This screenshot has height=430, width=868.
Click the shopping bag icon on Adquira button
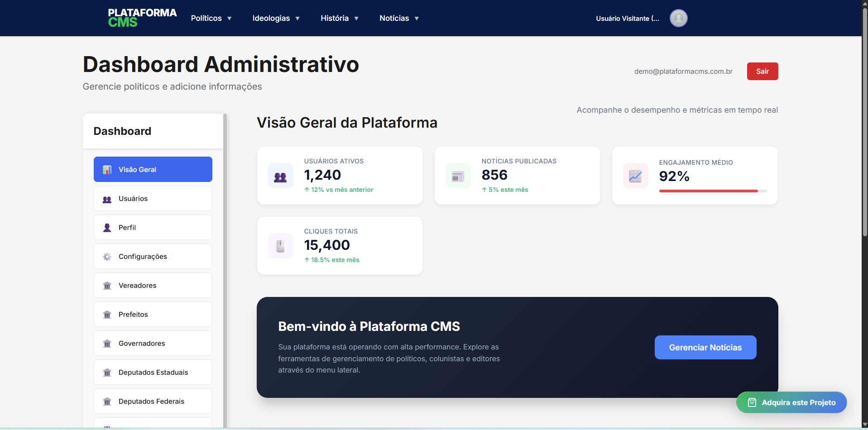coord(752,402)
